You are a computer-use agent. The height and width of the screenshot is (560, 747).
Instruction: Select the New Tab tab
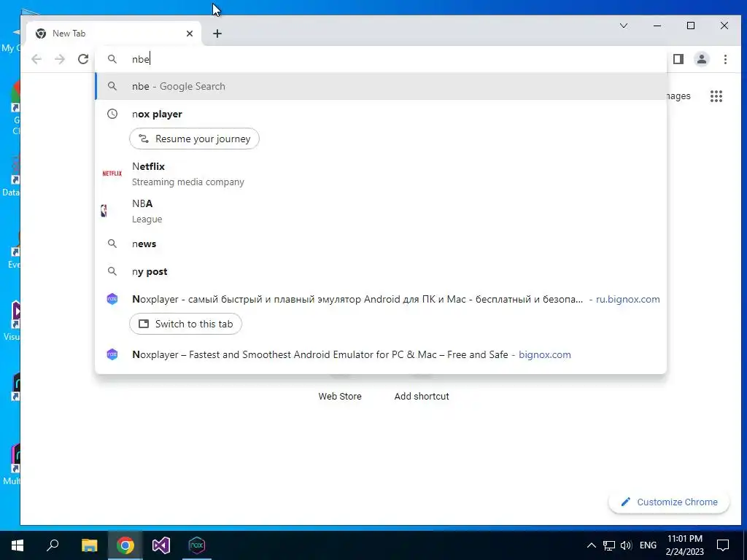tap(115, 34)
